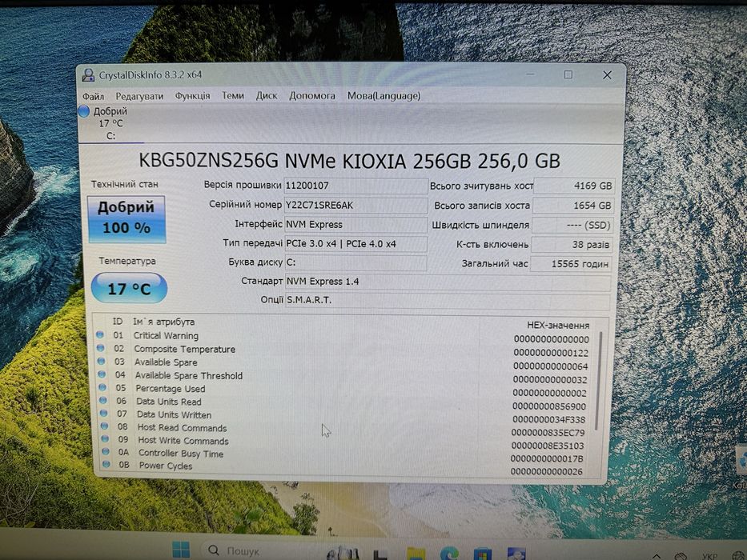Viewport: 747px width, 560px height.
Task: Click hex value 0000000856900
Action: tap(549, 406)
